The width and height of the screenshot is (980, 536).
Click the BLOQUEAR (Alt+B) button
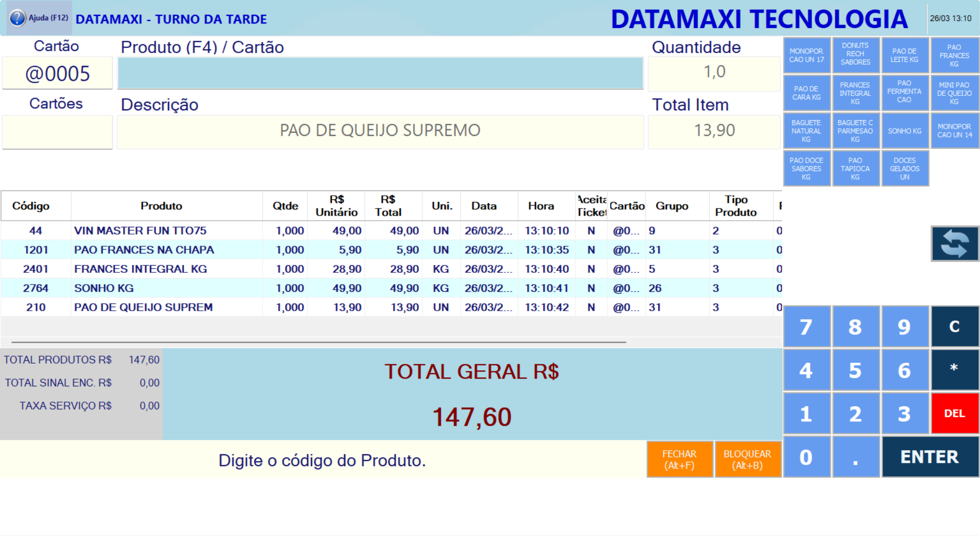coord(748,458)
